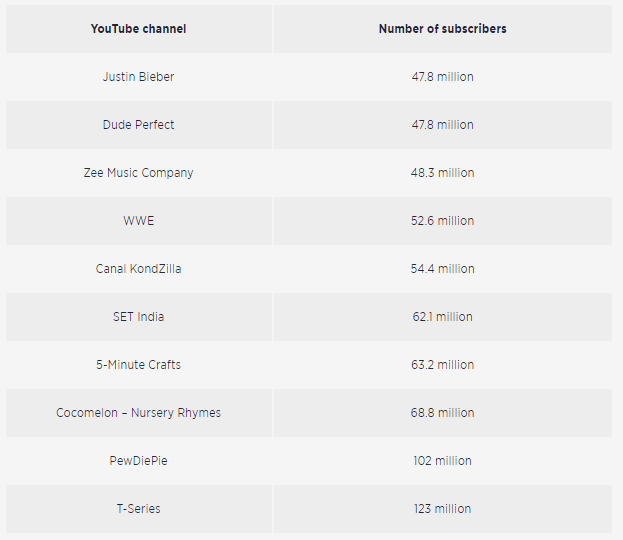Select WWE's 52.6 million subscriber count
The width and height of the screenshot is (623, 540).
(442, 221)
